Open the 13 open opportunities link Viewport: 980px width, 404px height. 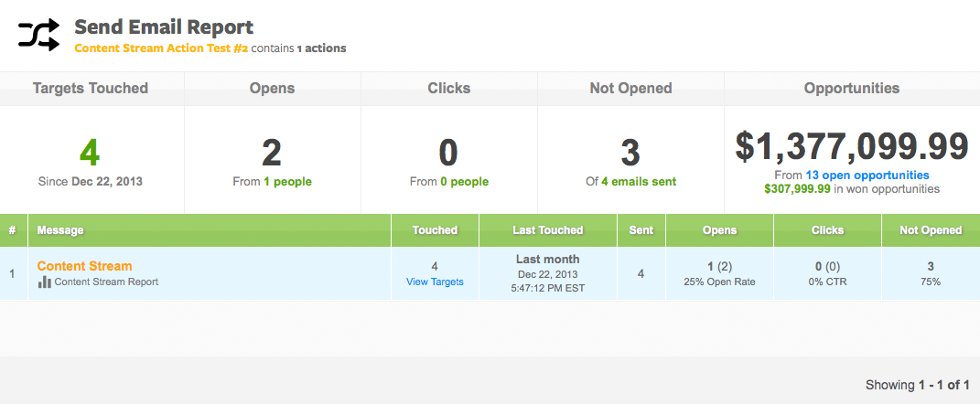pos(867,175)
